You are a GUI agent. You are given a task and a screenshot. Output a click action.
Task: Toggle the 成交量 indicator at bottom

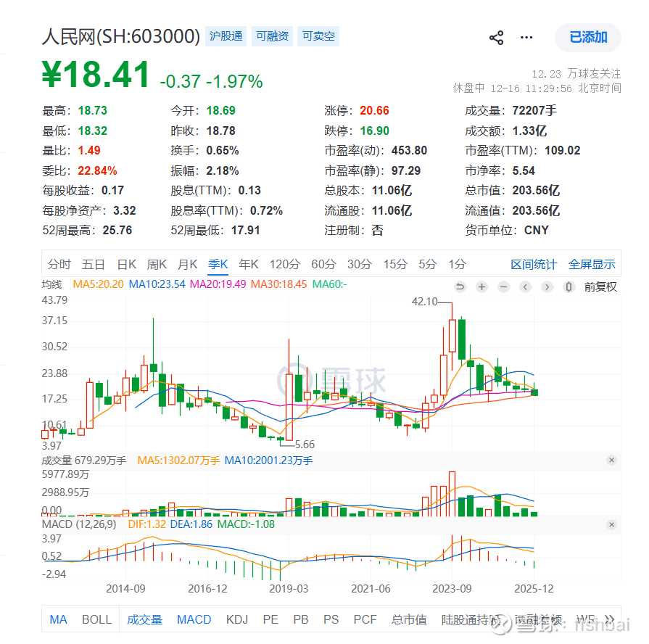[144, 619]
